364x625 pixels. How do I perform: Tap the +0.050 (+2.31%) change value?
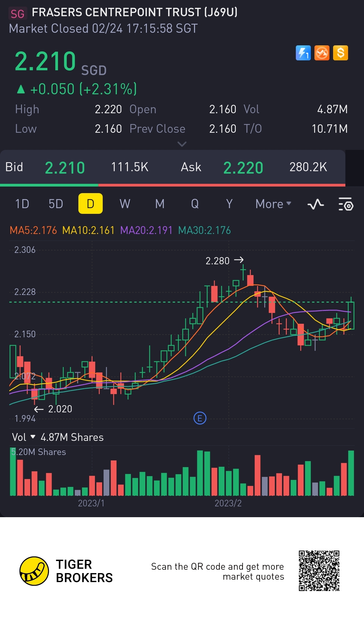point(83,89)
